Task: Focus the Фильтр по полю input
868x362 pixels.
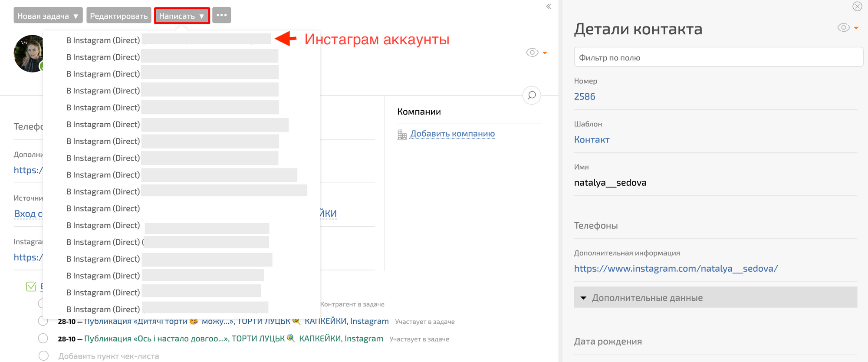Action: point(718,58)
